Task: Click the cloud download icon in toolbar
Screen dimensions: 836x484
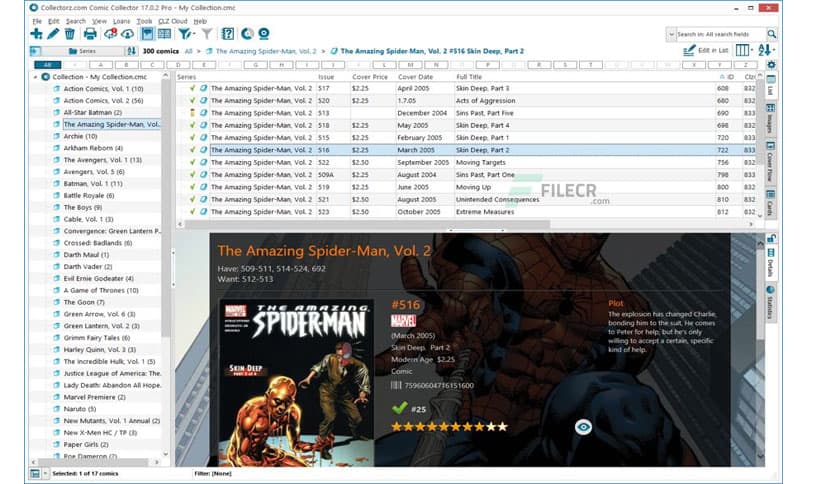Action: [x=127, y=34]
